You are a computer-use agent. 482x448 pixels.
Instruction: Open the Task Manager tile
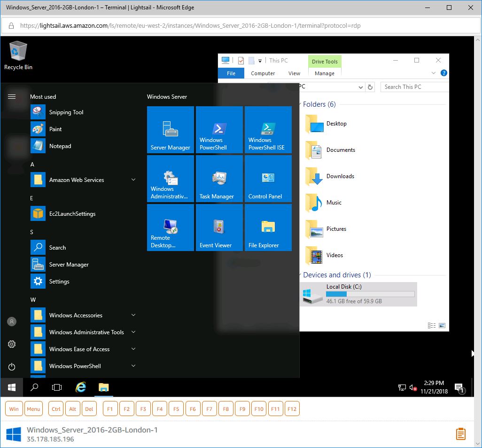click(219, 179)
